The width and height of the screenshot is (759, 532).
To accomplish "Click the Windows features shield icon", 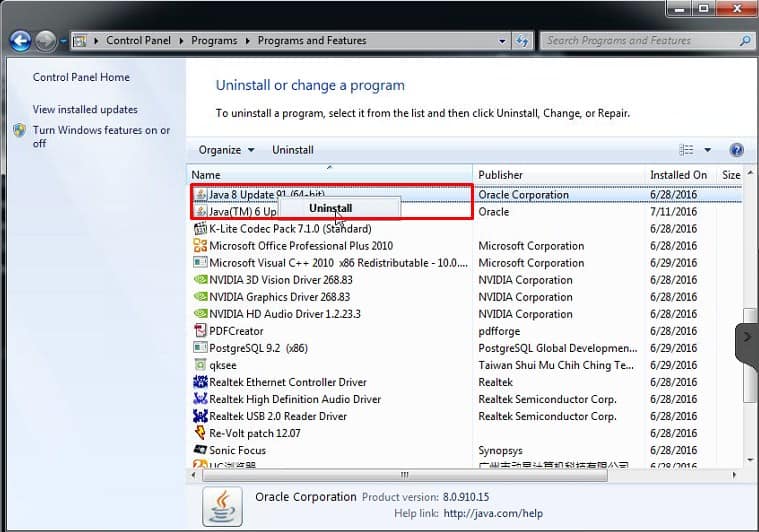I will (19, 130).
